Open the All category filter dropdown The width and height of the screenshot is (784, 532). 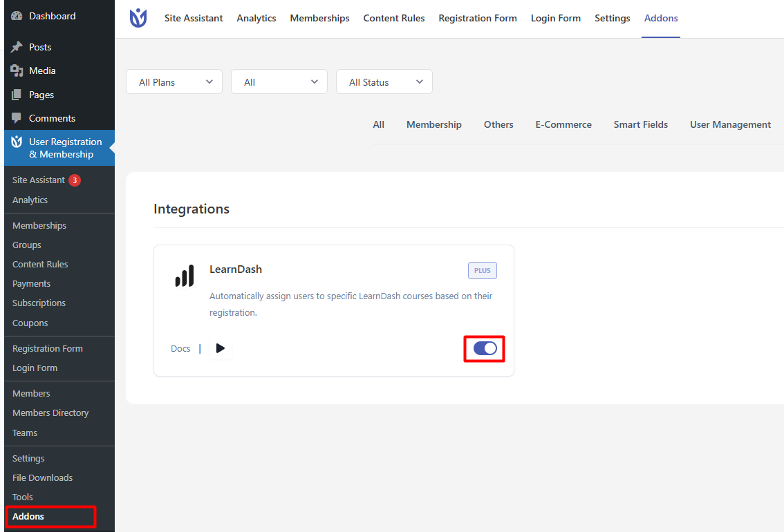279,82
